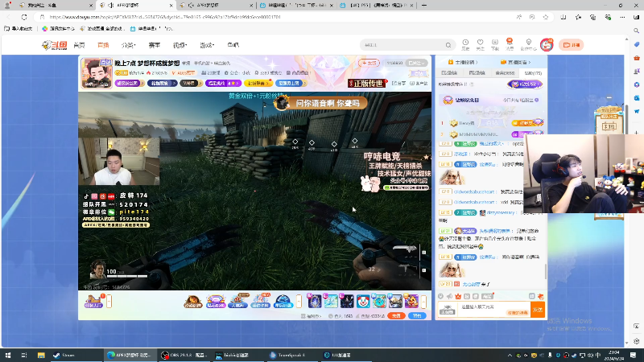Open the 鱼吧 menu item
The height and width of the screenshot is (362, 644).
[233, 45]
